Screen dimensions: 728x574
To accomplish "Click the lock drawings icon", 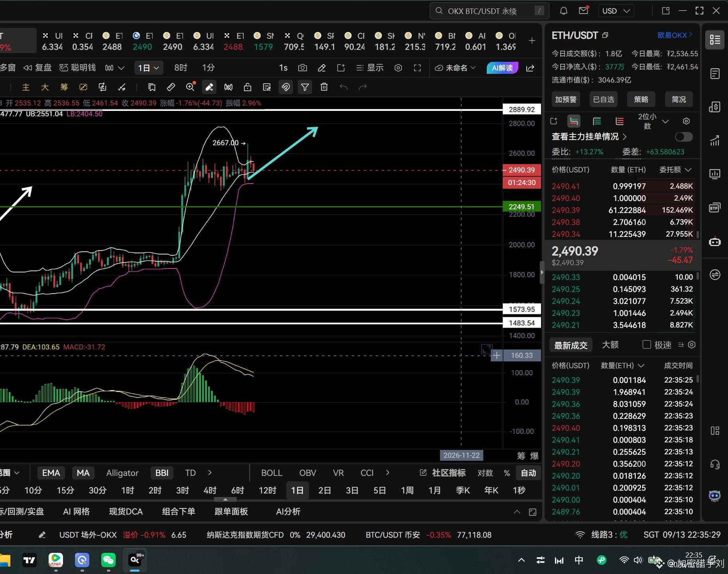I will 248,87.
